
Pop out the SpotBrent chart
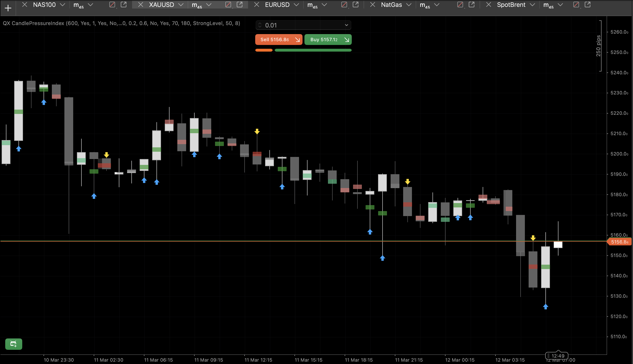[x=587, y=4]
